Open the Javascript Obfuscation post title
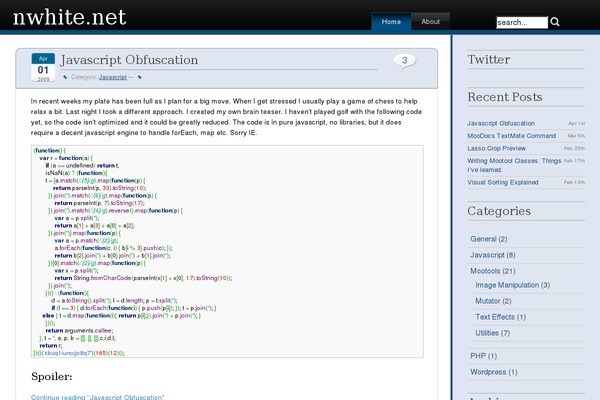 [129, 60]
